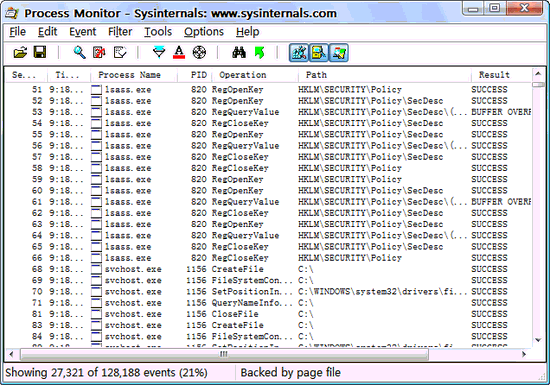This screenshot has width=550, height=385.
Task: Click the Open log file icon
Action: pos(20,53)
